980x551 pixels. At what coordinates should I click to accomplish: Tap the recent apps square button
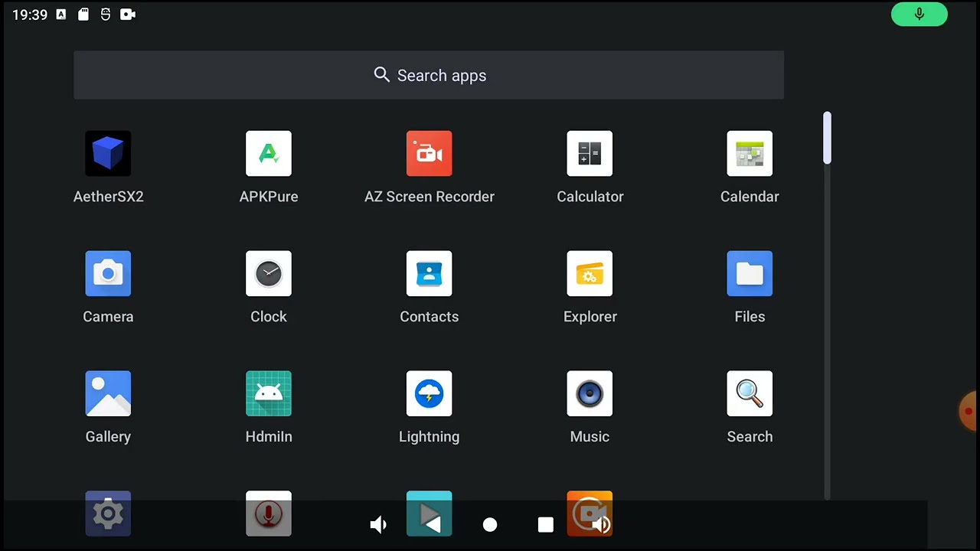pos(545,524)
